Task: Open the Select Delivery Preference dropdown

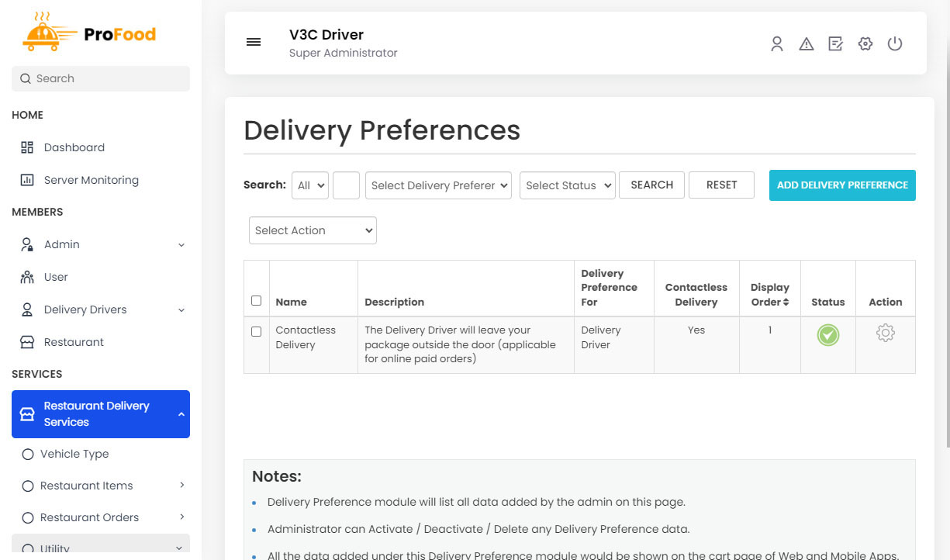Action: [438, 185]
